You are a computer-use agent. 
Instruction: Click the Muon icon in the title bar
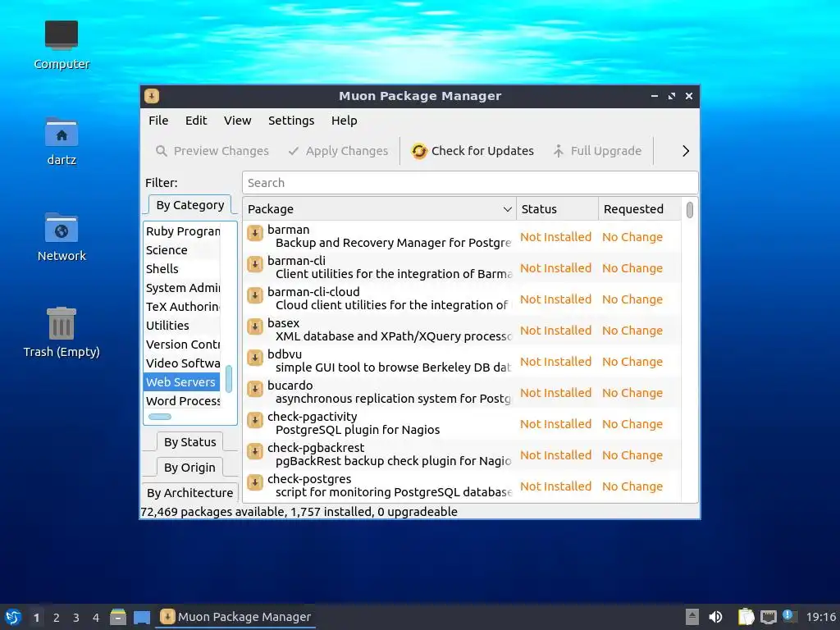coord(152,96)
